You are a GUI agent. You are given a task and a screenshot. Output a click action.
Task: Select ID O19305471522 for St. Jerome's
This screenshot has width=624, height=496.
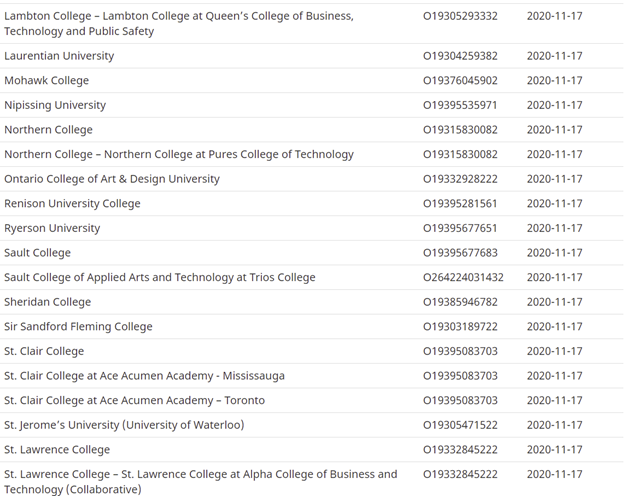pos(460,425)
